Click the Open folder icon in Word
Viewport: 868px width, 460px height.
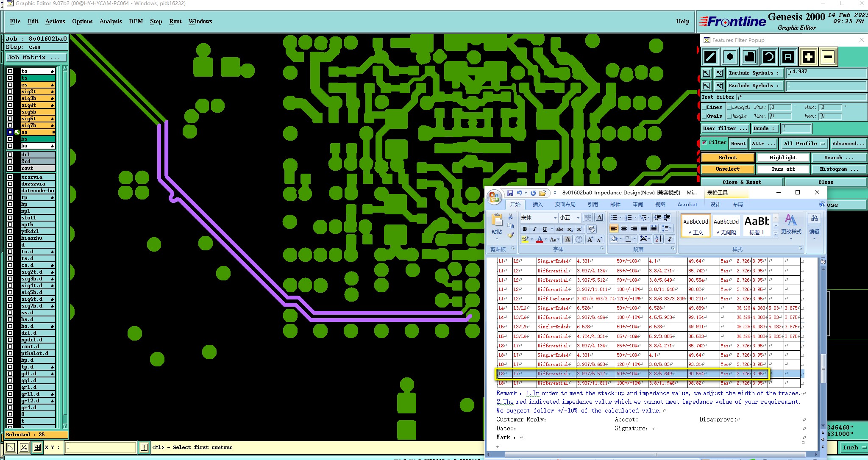pyautogui.click(x=542, y=193)
